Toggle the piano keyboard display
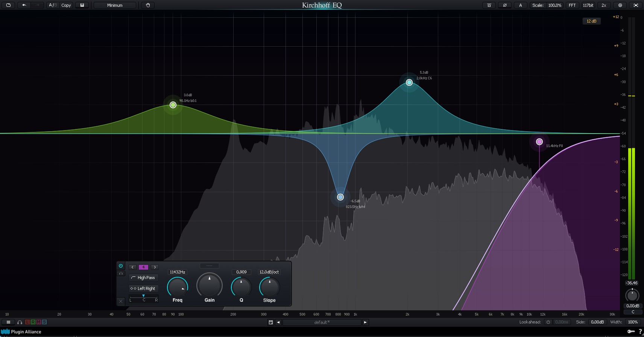The image size is (644, 337). click(x=82, y=5)
